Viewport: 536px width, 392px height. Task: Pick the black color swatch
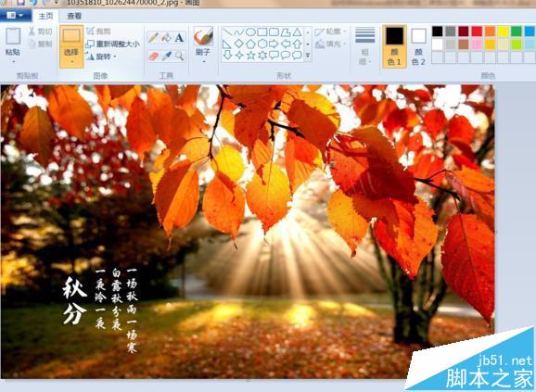coord(437,32)
